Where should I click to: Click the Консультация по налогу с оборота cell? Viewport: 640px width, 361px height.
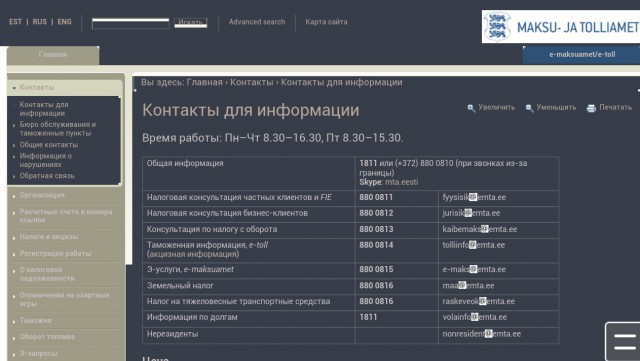point(249,230)
